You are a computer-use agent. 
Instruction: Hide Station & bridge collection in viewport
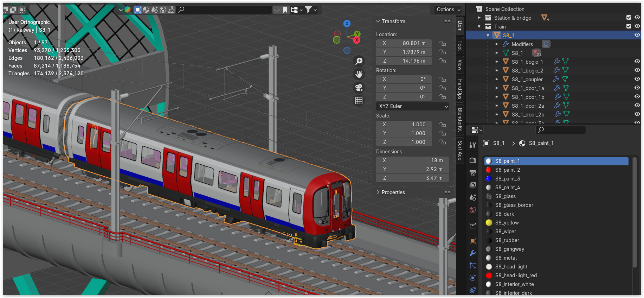point(637,18)
